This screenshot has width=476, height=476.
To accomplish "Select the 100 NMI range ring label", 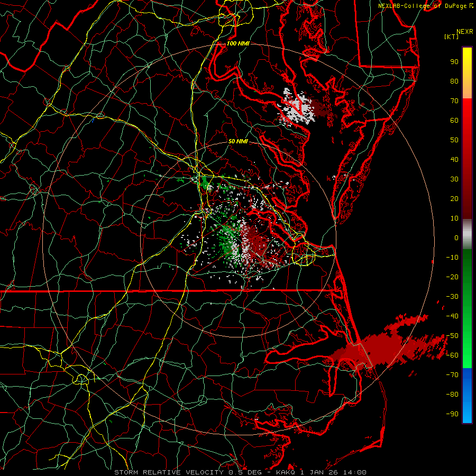I will tap(238, 43).
